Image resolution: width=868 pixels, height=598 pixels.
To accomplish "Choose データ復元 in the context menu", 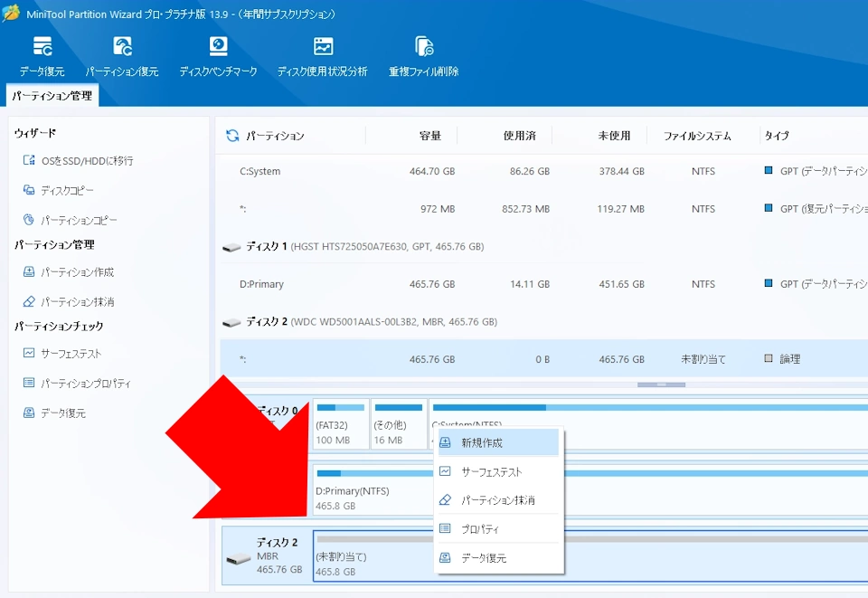I will [498, 557].
